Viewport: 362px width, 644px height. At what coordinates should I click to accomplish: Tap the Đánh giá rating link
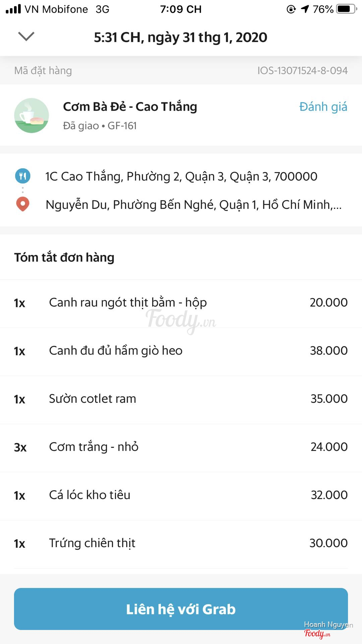click(x=323, y=107)
